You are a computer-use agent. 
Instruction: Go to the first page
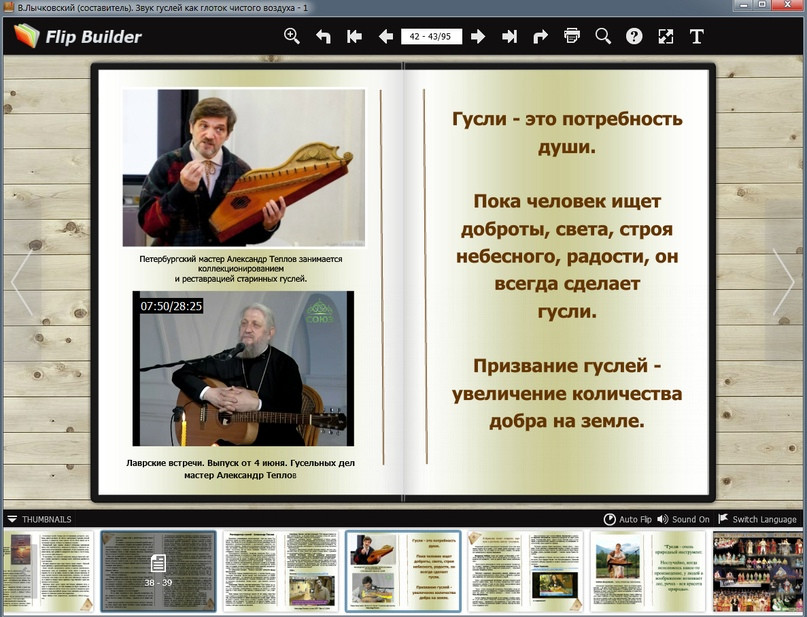[354, 37]
